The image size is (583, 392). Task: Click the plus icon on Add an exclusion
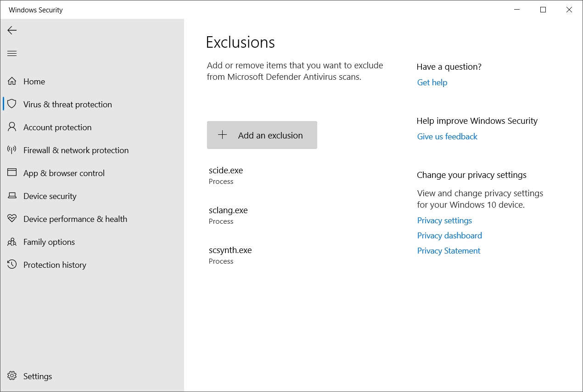click(x=222, y=135)
